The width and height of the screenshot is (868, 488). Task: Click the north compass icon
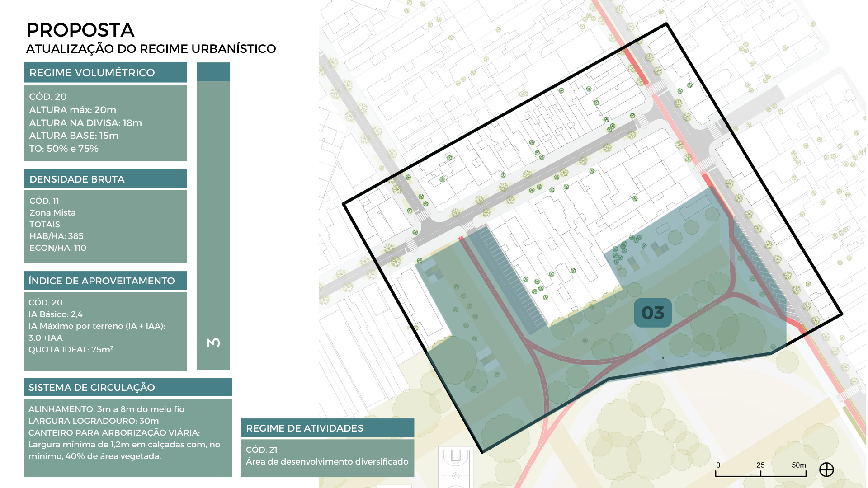point(826,470)
